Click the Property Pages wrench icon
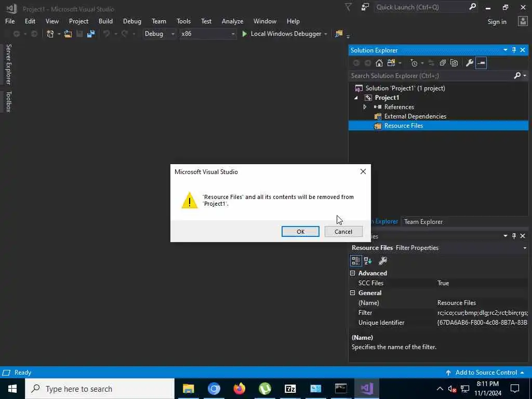 click(x=383, y=261)
